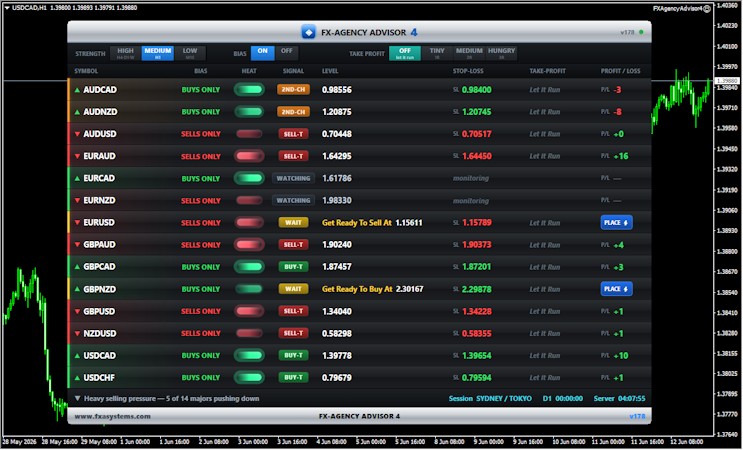Click the EURAUD heat indicator pill
The width and height of the screenshot is (743, 450).
pos(249,156)
